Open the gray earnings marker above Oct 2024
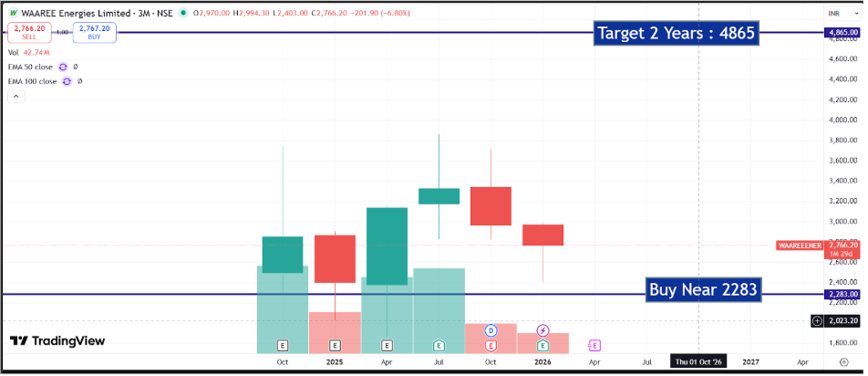Screen dimensions: 868x376 click(x=283, y=346)
